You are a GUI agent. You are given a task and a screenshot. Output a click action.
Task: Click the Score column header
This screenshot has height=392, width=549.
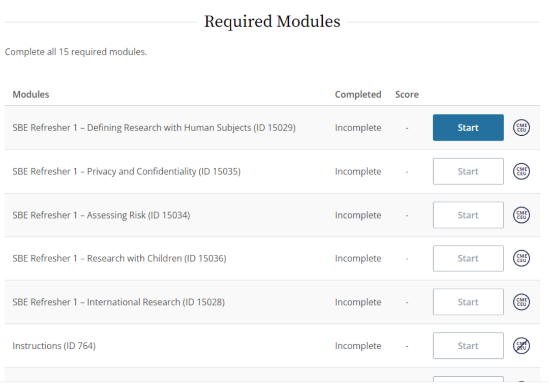(407, 95)
